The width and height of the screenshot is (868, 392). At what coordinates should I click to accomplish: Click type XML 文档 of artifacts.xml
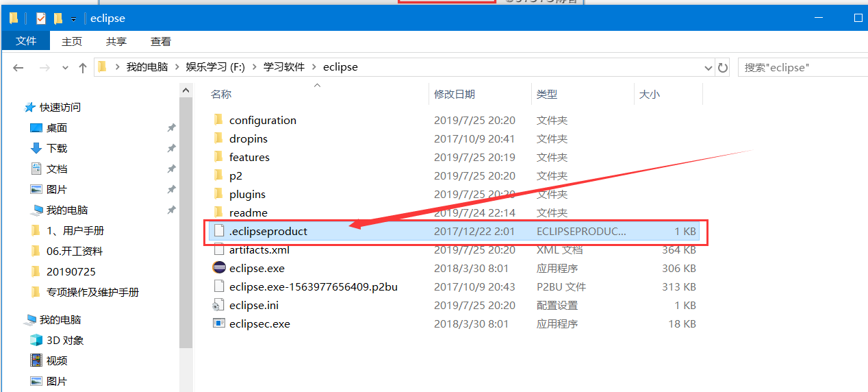(559, 249)
